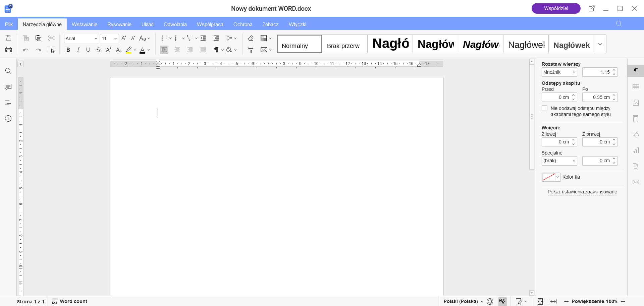
Task: Click the Współdziel button
Action: [556, 8]
